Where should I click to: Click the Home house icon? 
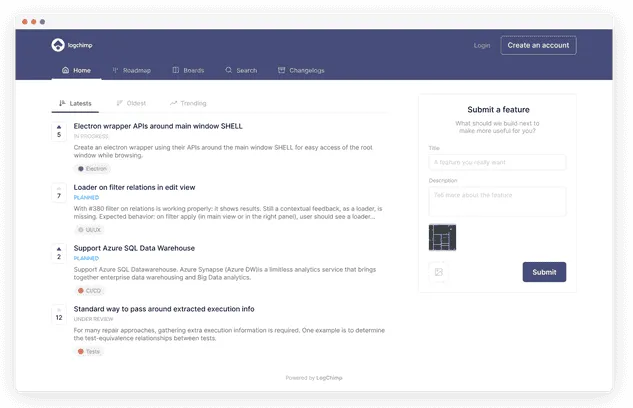pos(65,70)
